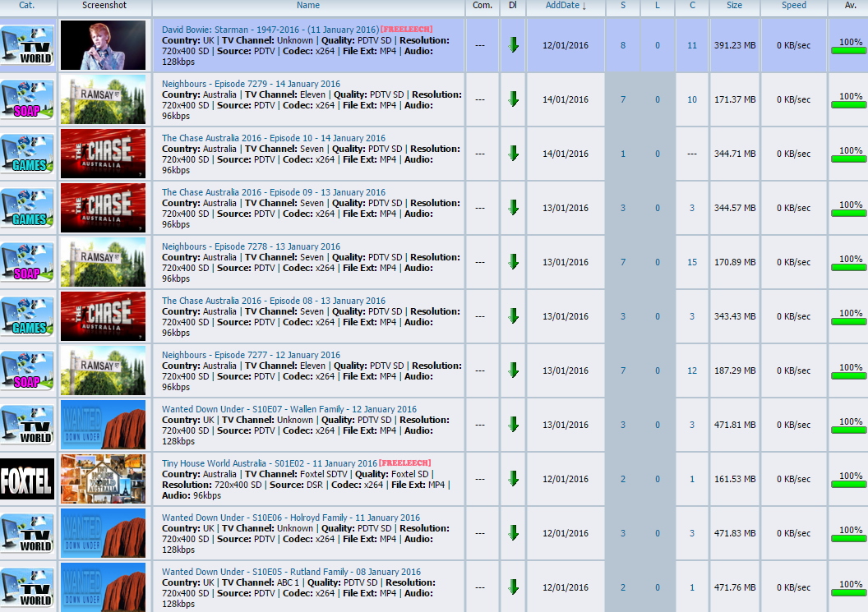Select size value 391.23 MB
Screen dimensions: 868x612
tap(735, 45)
